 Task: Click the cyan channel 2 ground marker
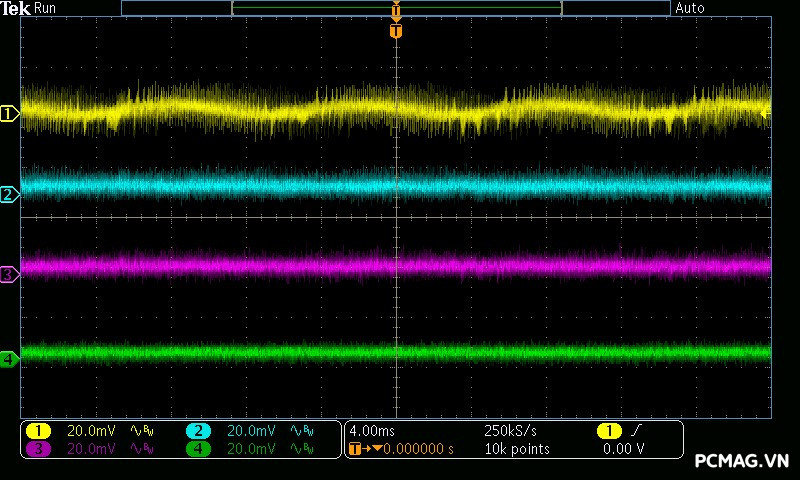(9, 194)
